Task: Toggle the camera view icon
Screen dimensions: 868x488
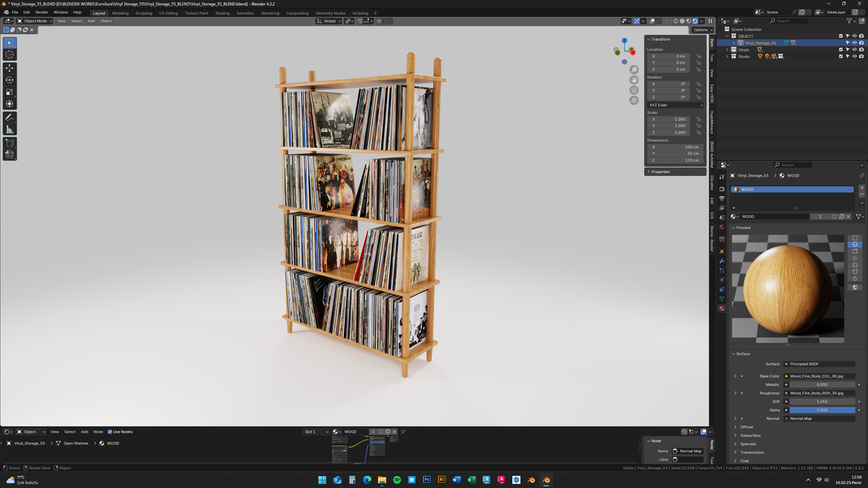Action: tap(634, 90)
